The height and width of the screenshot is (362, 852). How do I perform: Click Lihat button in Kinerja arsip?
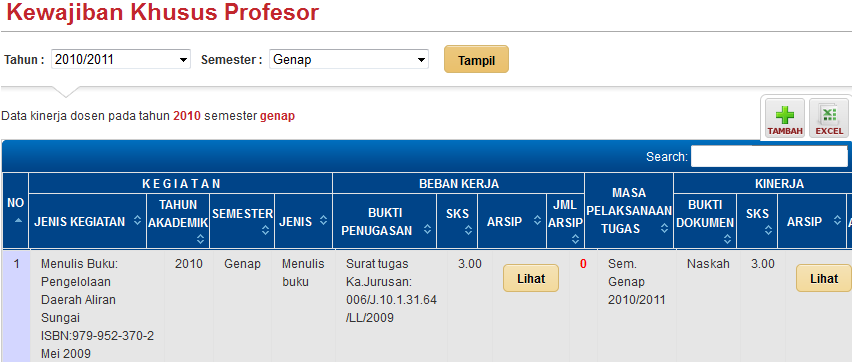[x=823, y=278]
